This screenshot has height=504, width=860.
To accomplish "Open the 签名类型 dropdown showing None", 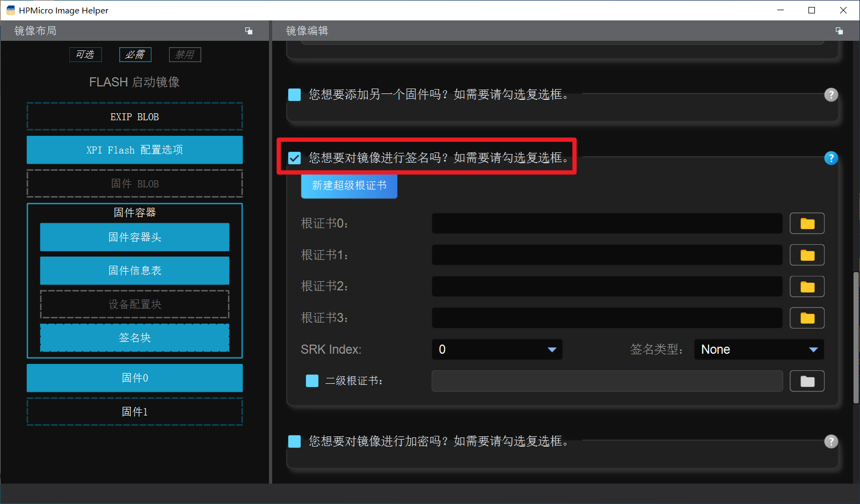I will [x=759, y=349].
